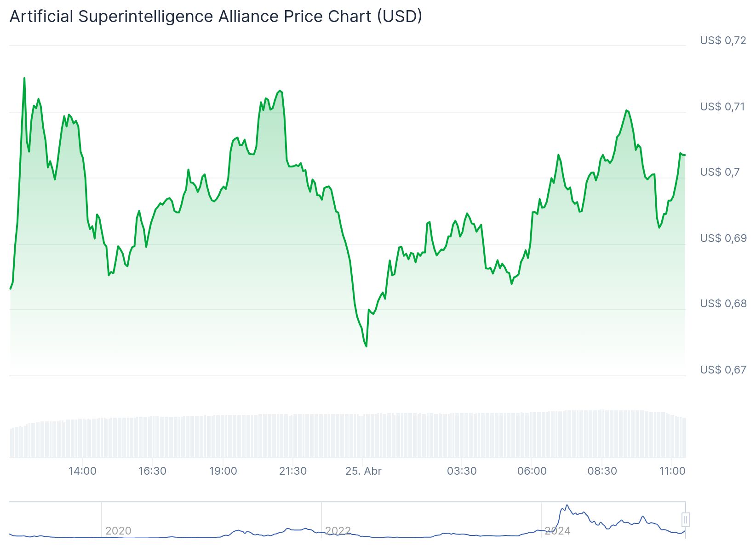
Task: Click the 2024 label in the navigator
Action: tap(557, 531)
